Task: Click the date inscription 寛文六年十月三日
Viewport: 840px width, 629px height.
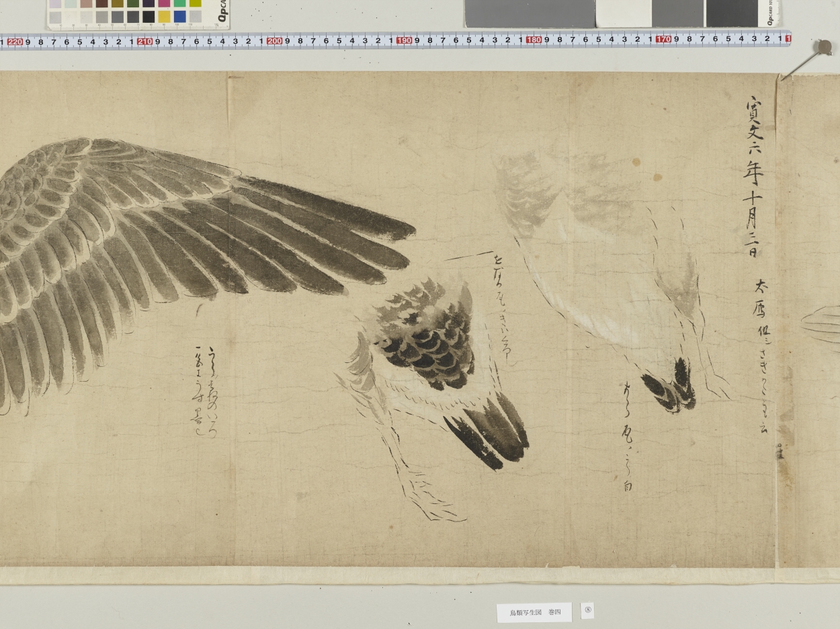Action: 754,176
